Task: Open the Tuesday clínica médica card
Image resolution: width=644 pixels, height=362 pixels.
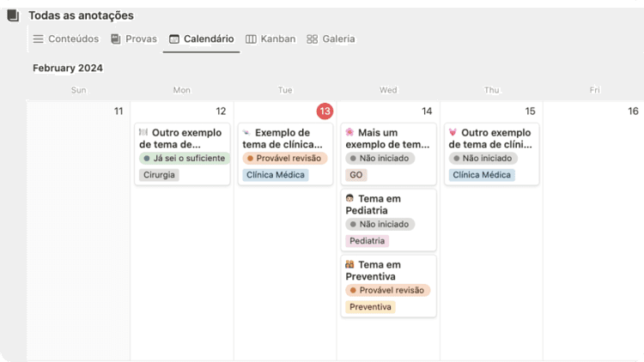Action: pos(284,138)
